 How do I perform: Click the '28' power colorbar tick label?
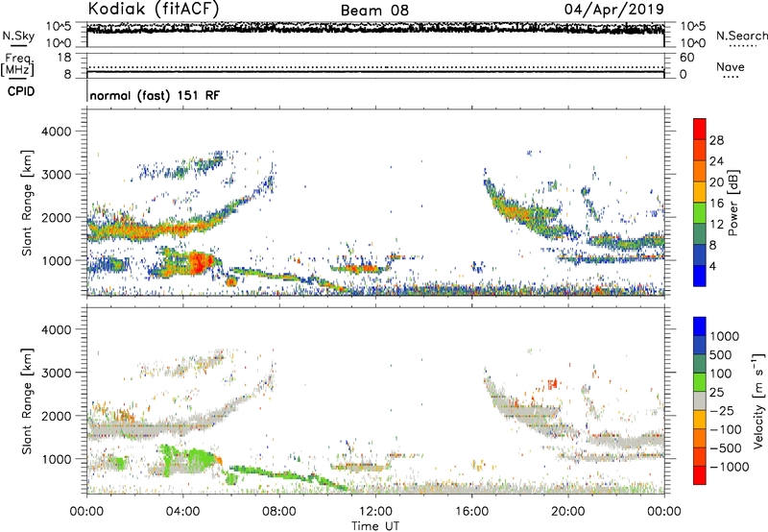tap(716, 140)
